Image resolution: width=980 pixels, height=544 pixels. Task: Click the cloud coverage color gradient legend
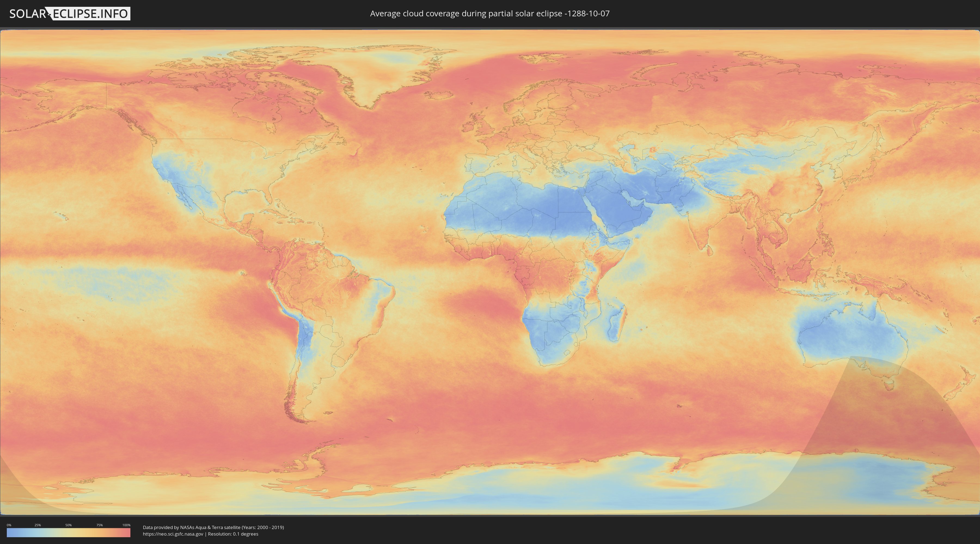click(x=69, y=533)
